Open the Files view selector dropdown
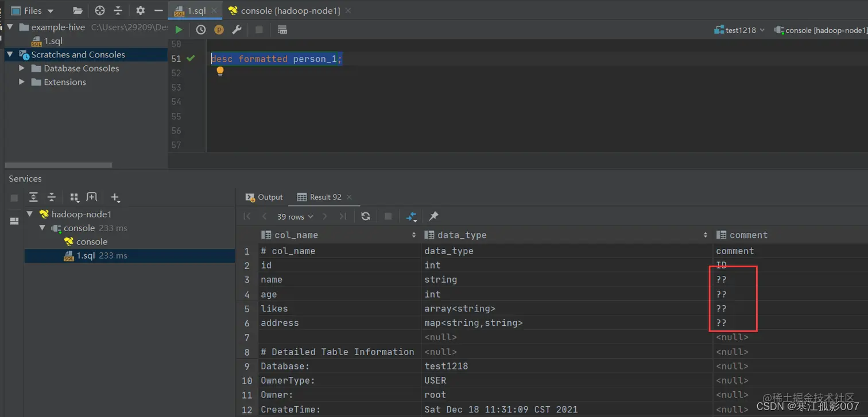The width and height of the screenshot is (868, 417). click(33, 10)
